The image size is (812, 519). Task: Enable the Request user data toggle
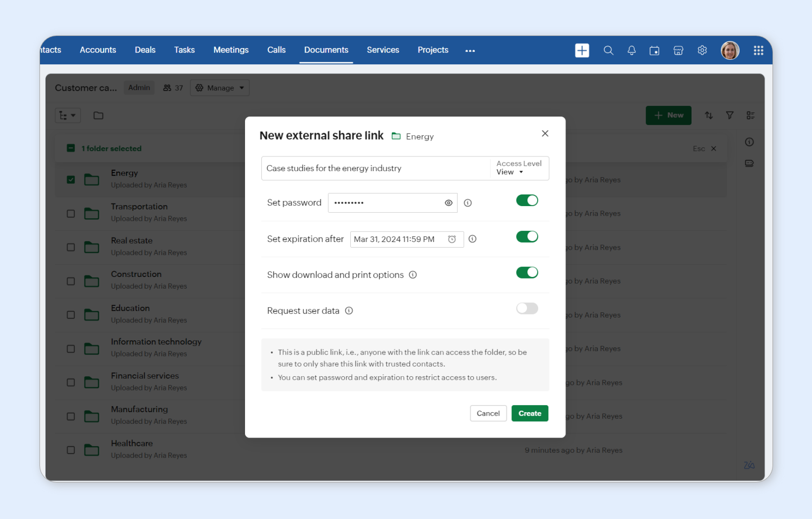(526, 309)
